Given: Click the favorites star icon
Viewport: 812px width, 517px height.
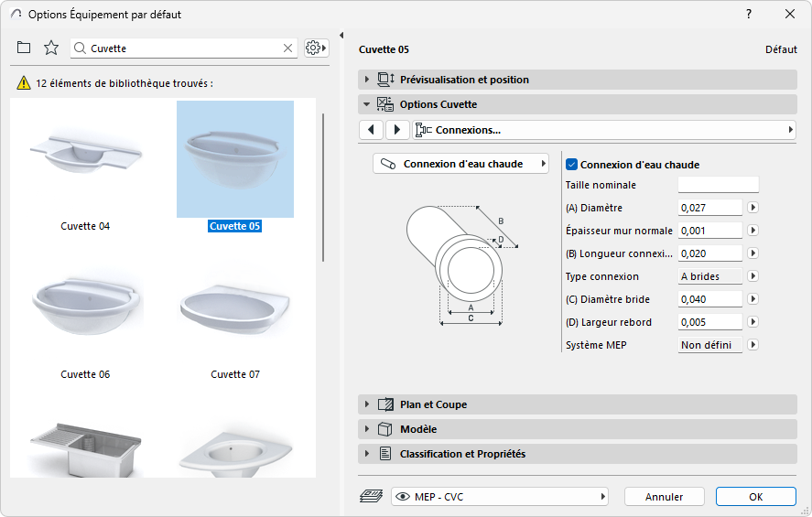Looking at the screenshot, I should coord(51,48).
